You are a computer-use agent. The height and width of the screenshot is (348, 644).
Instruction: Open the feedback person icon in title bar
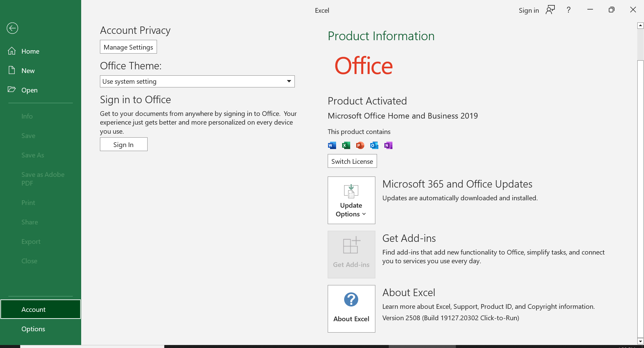coord(550,10)
